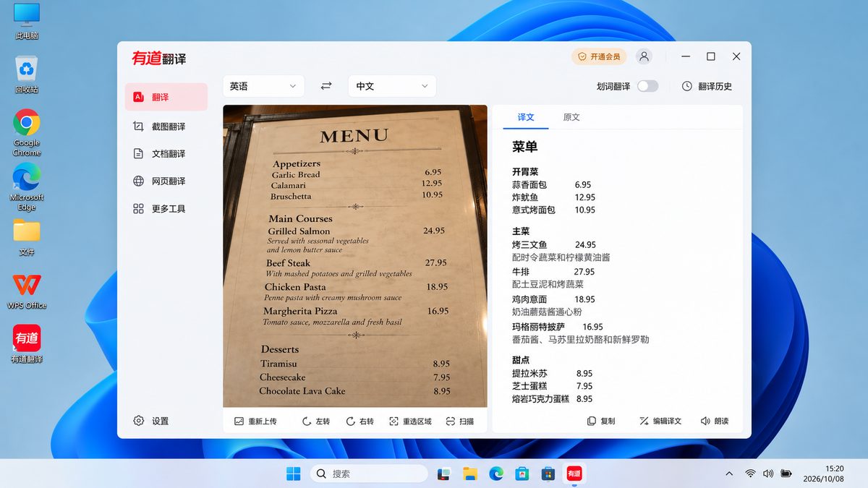Rotate image left with 左转
868x488 pixels.
pyautogui.click(x=316, y=421)
